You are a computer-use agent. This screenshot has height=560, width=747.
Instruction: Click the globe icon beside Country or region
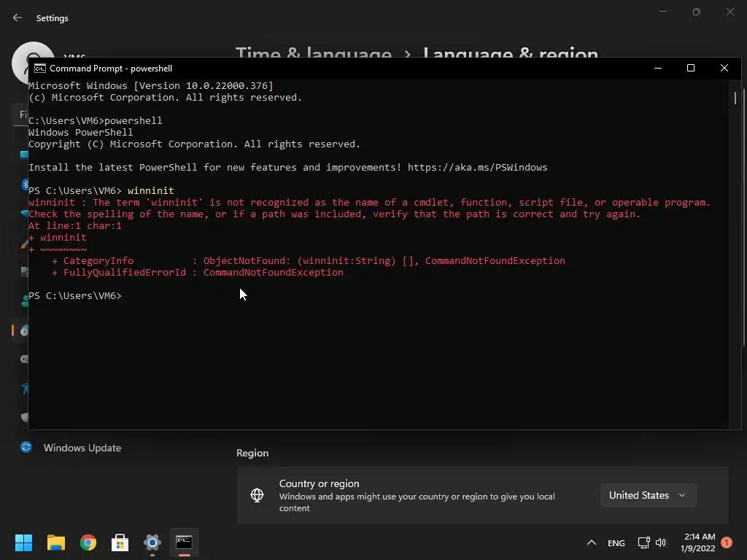coord(258,495)
